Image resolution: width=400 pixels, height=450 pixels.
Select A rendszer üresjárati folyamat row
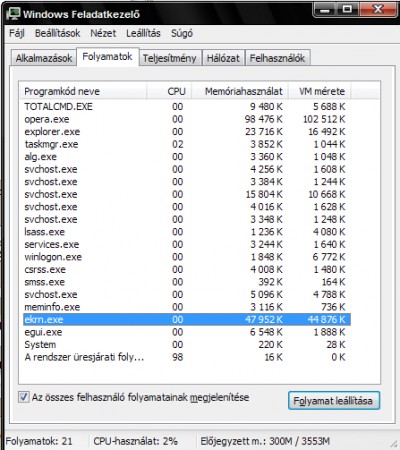click(x=187, y=357)
